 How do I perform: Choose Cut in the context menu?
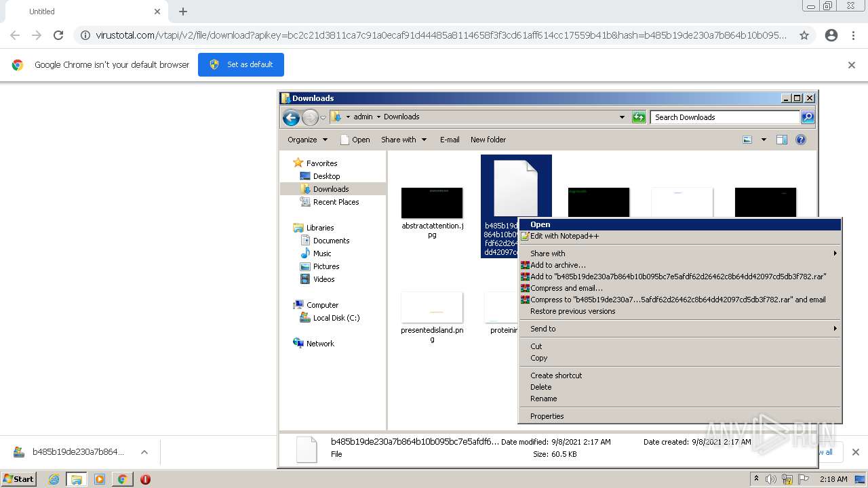pos(679,346)
